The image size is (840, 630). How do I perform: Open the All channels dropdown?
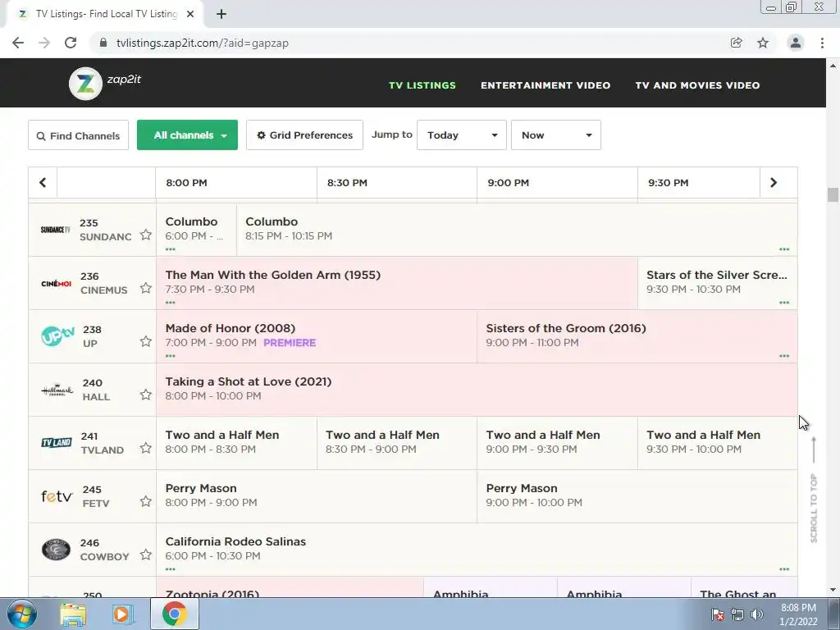(188, 135)
